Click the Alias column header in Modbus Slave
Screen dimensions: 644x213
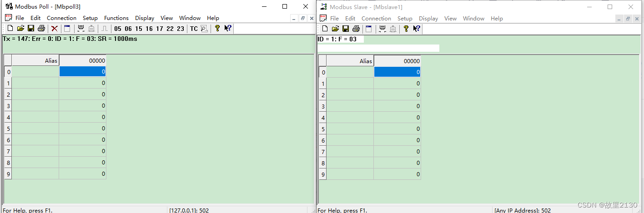point(350,61)
